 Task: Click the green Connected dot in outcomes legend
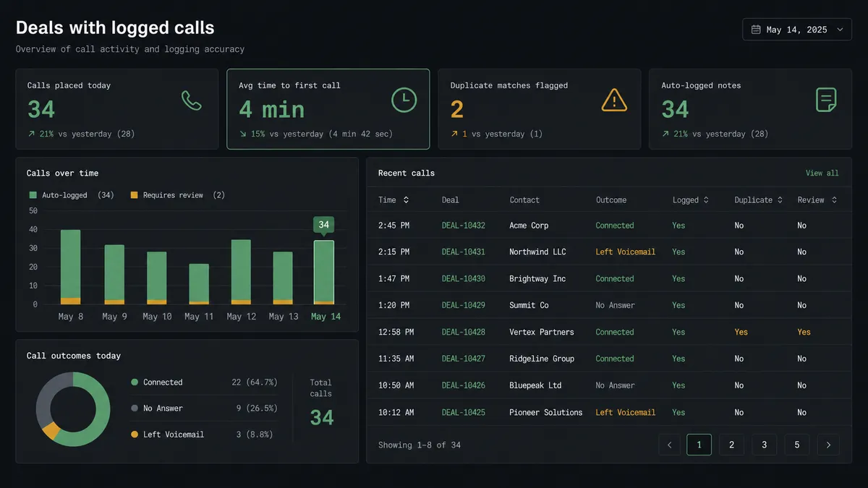point(135,382)
